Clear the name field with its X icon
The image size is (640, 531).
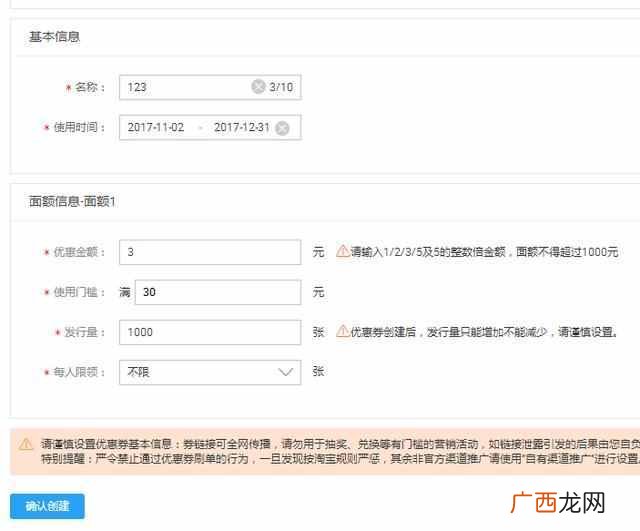click(x=258, y=87)
